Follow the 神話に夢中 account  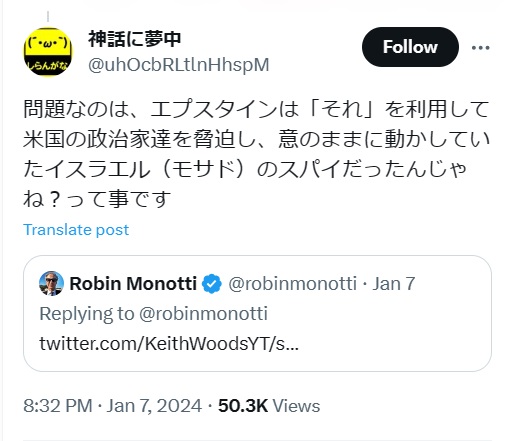410,47
